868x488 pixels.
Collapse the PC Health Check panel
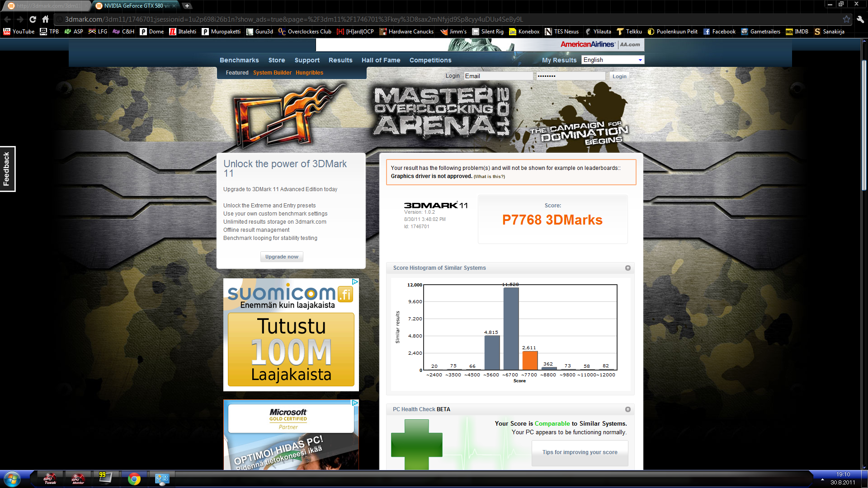(x=627, y=409)
